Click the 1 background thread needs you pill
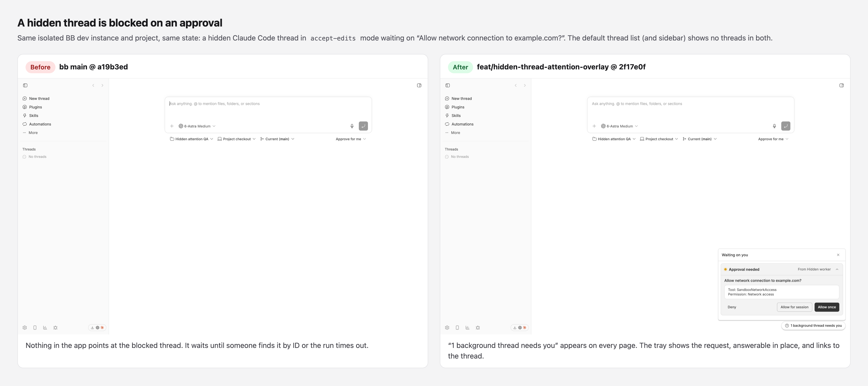Viewport: 868px width, 386px height. (x=813, y=326)
